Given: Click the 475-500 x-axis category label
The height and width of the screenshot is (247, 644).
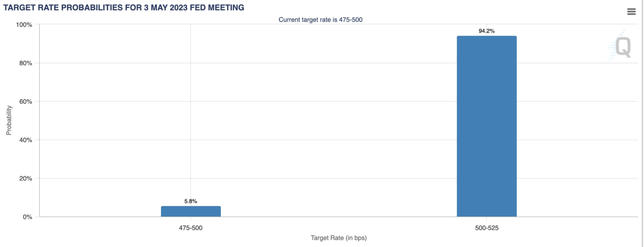Looking at the screenshot, I should coord(191,228).
